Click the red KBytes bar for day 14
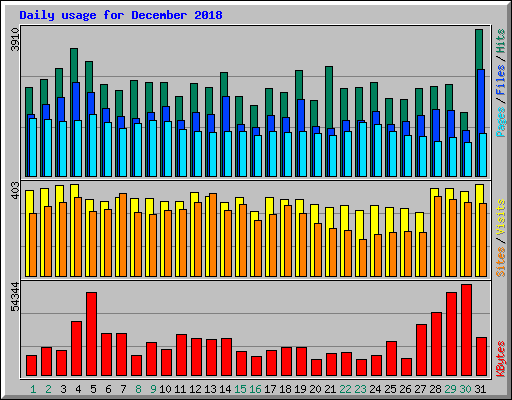 pyautogui.click(x=227, y=357)
